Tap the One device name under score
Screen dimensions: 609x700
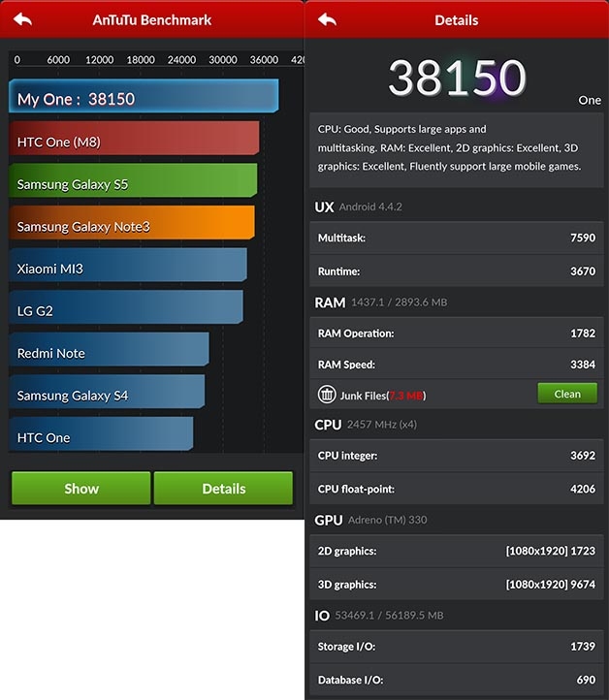pos(590,101)
